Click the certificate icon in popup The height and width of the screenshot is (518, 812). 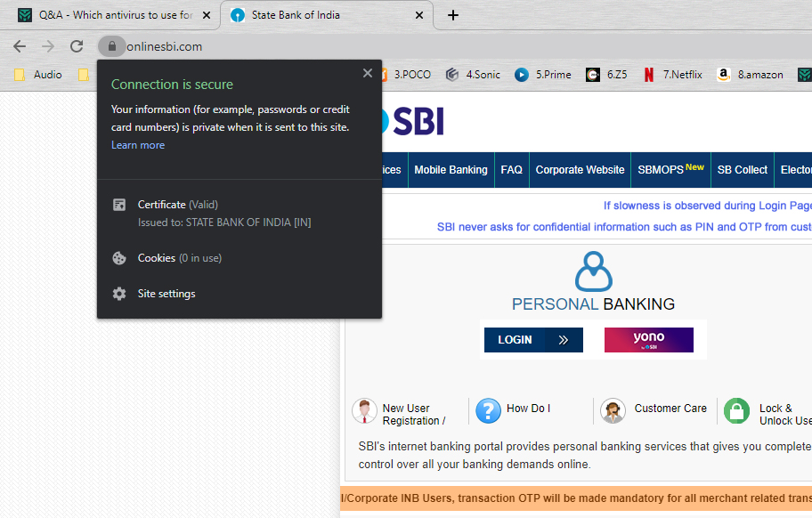(119, 205)
